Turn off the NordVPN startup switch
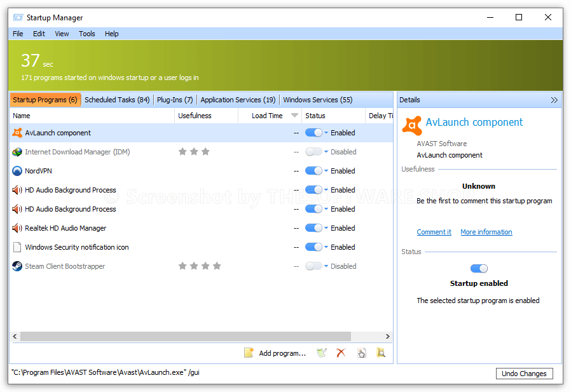571x392 pixels. [x=313, y=171]
